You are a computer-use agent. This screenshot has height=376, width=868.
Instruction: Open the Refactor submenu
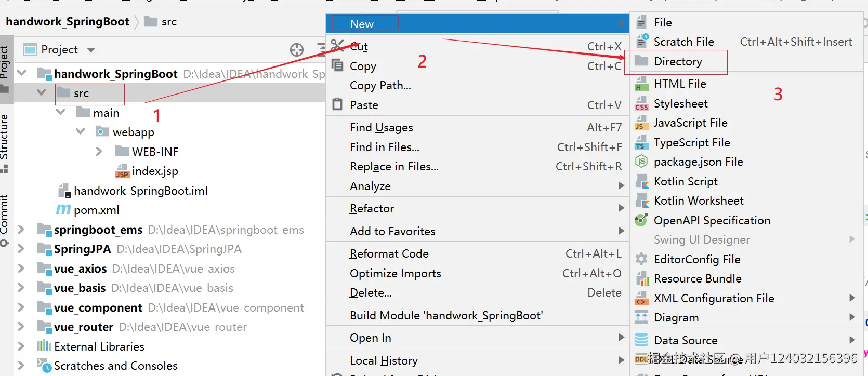click(478, 208)
